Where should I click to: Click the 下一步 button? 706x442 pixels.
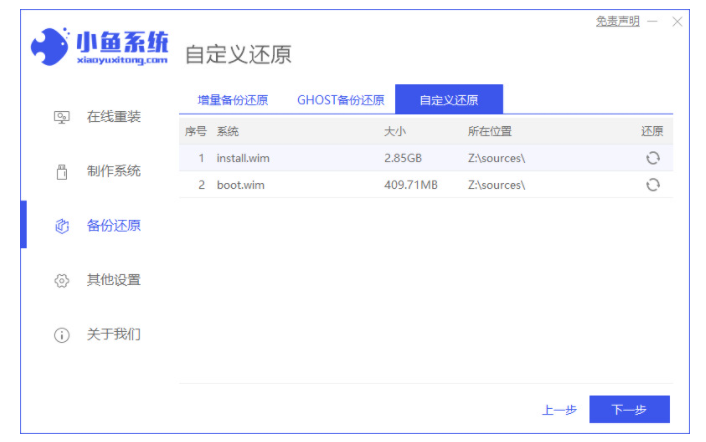(629, 409)
